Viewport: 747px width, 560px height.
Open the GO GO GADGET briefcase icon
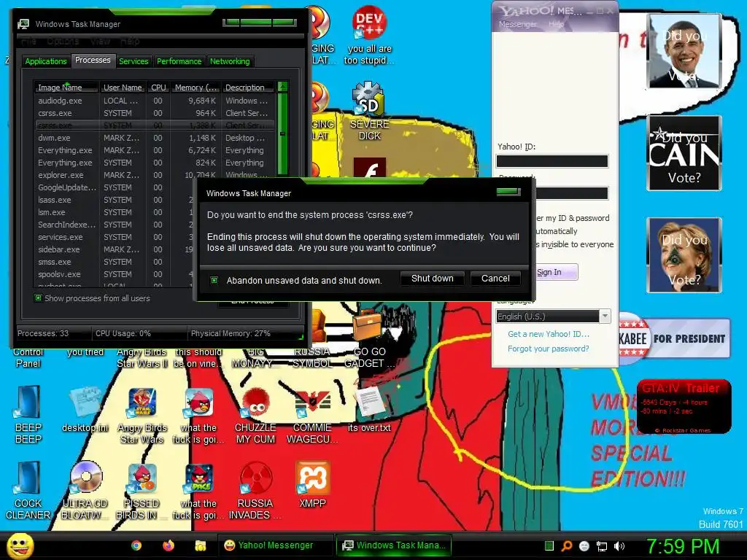coord(368,325)
